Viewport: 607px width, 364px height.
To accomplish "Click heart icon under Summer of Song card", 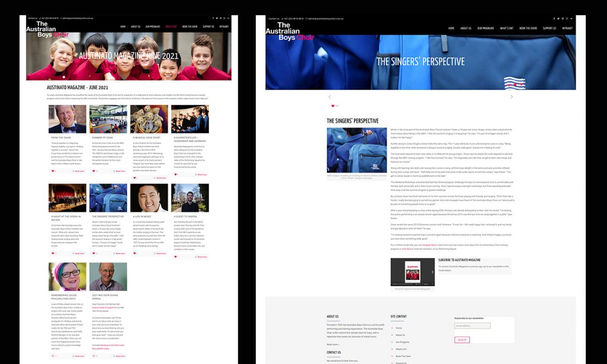I will pos(93,171).
